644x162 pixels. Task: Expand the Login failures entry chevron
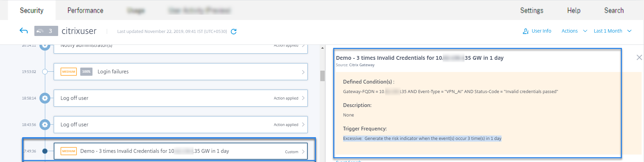(x=303, y=72)
